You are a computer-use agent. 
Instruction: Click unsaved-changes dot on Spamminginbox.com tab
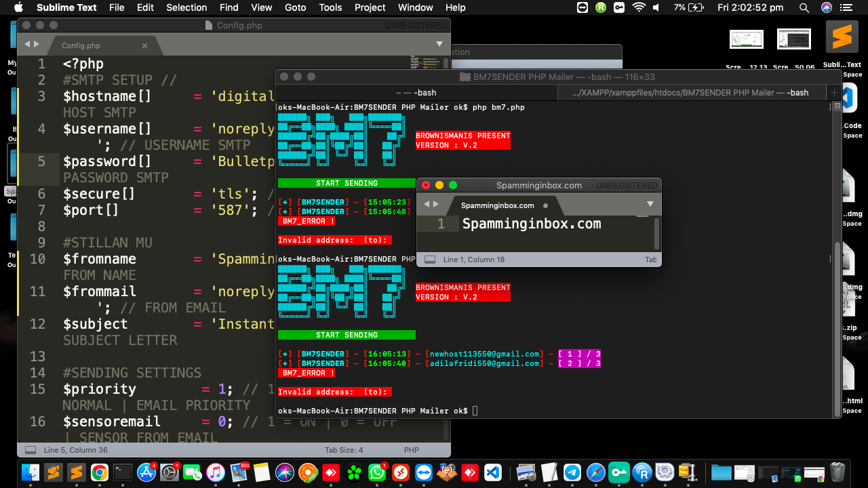pyautogui.click(x=545, y=205)
